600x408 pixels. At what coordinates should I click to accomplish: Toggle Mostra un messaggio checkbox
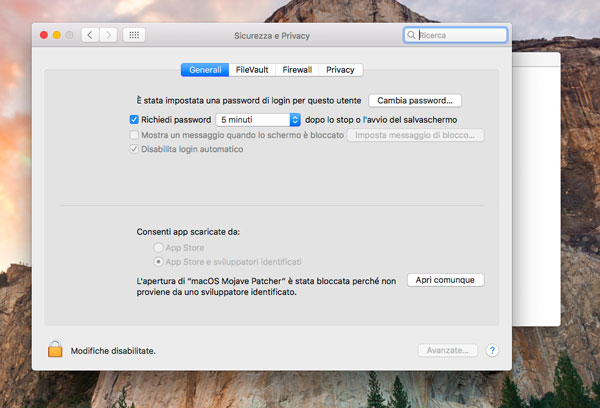pos(134,135)
